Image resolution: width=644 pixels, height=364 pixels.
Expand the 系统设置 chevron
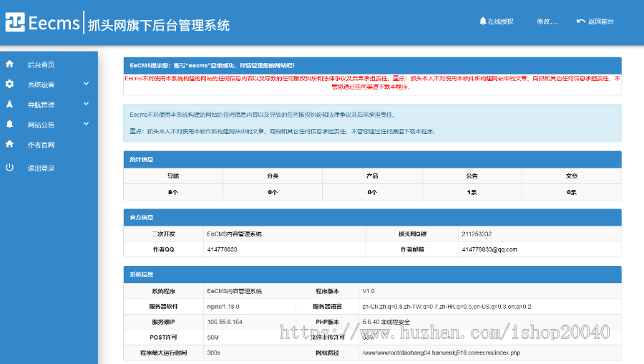coord(87,84)
